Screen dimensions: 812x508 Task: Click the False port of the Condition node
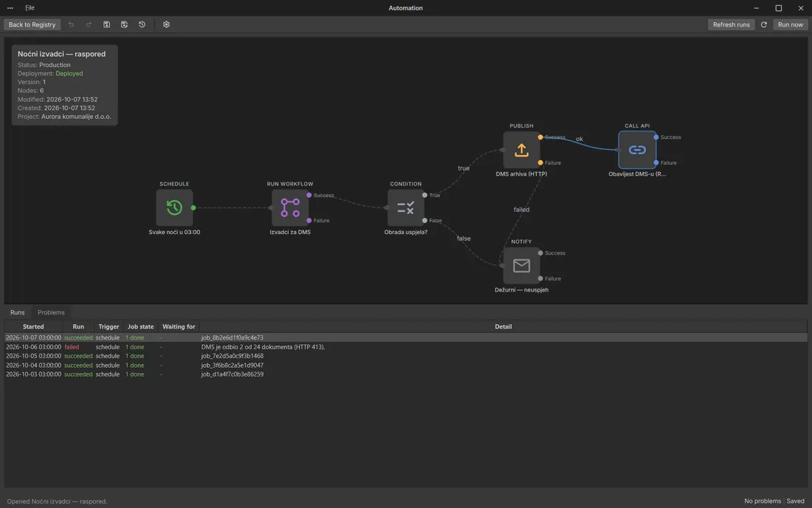tap(424, 221)
